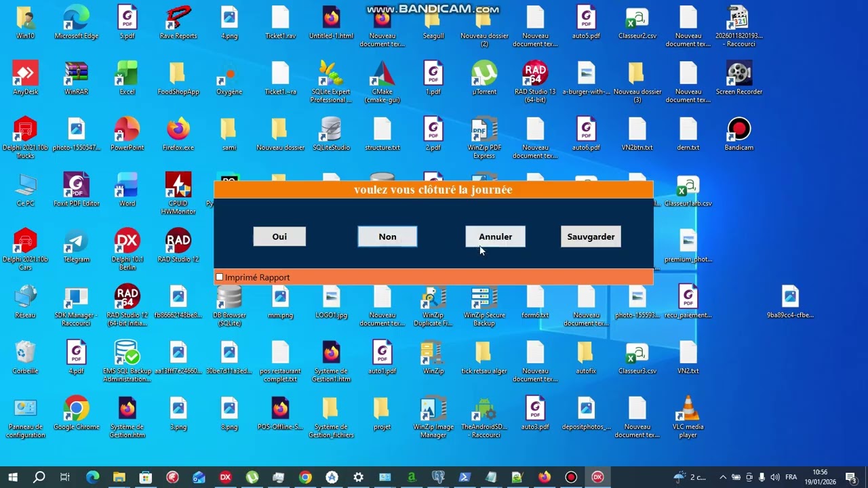Select the Ce PC desktop icon

pyautogui.click(x=25, y=190)
